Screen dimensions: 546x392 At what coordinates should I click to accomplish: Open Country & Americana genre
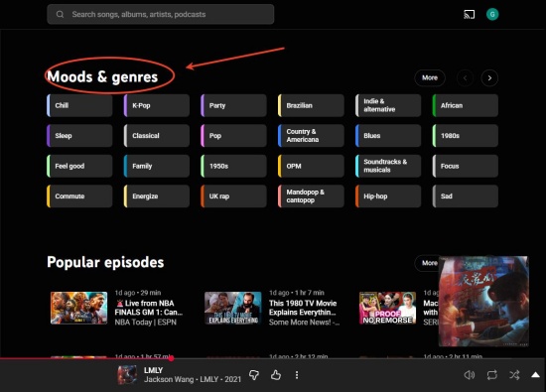311,136
